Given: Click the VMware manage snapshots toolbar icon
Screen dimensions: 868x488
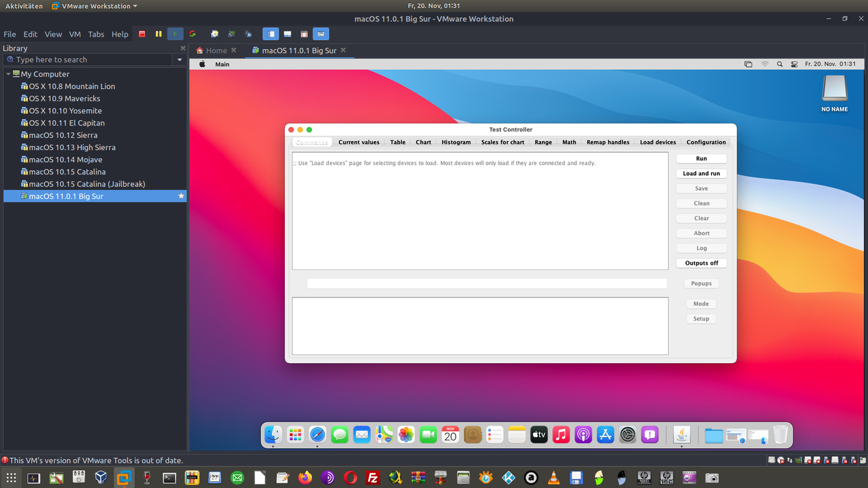Looking at the screenshot, I should pos(248,34).
